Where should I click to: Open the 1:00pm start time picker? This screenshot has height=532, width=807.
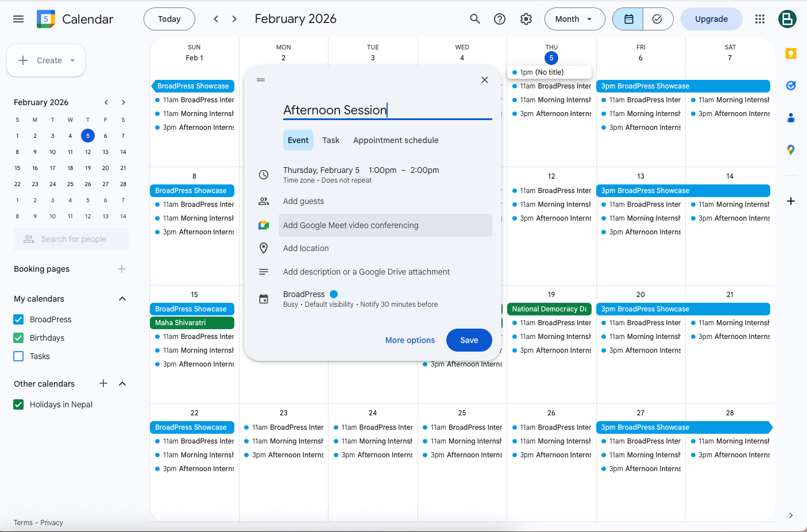point(383,170)
